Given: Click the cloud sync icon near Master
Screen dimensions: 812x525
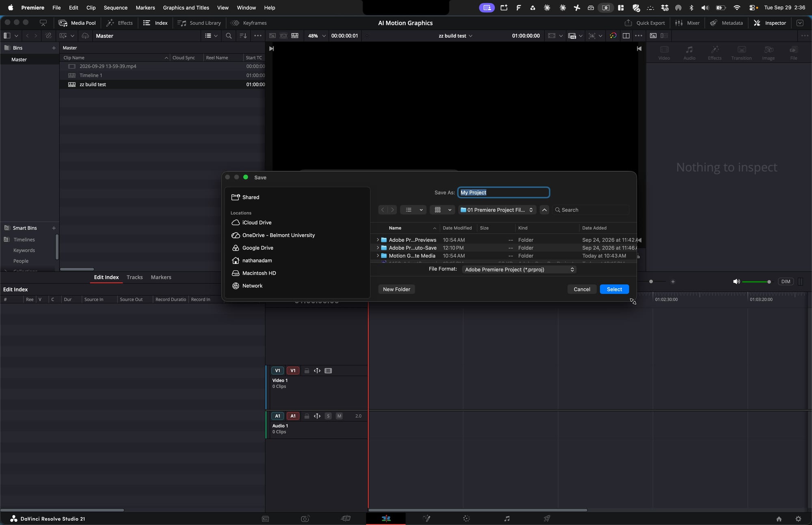Looking at the screenshot, I should pos(85,36).
